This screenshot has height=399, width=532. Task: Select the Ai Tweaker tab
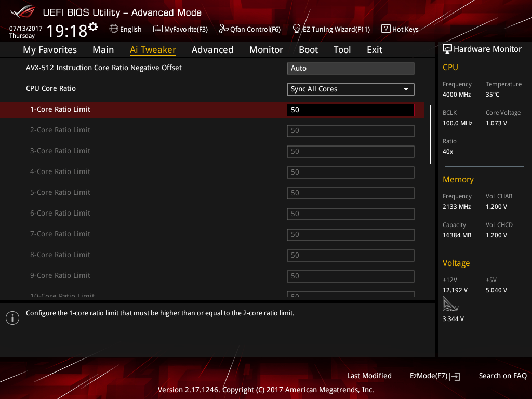[x=153, y=50]
